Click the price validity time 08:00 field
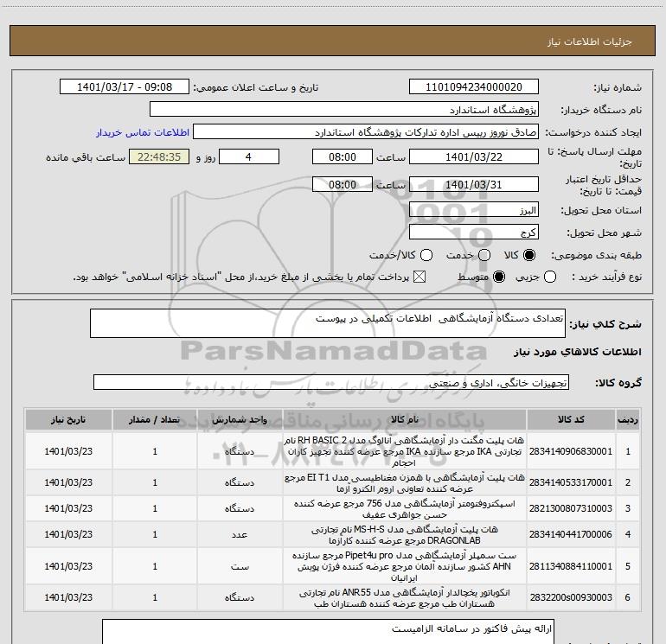This screenshot has width=666, height=644. point(343,184)
